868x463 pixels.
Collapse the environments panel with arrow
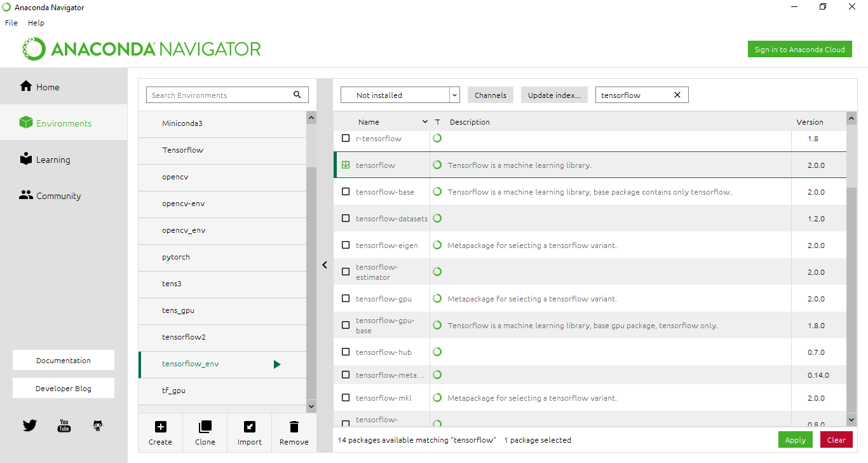click(x=325, y=265)
